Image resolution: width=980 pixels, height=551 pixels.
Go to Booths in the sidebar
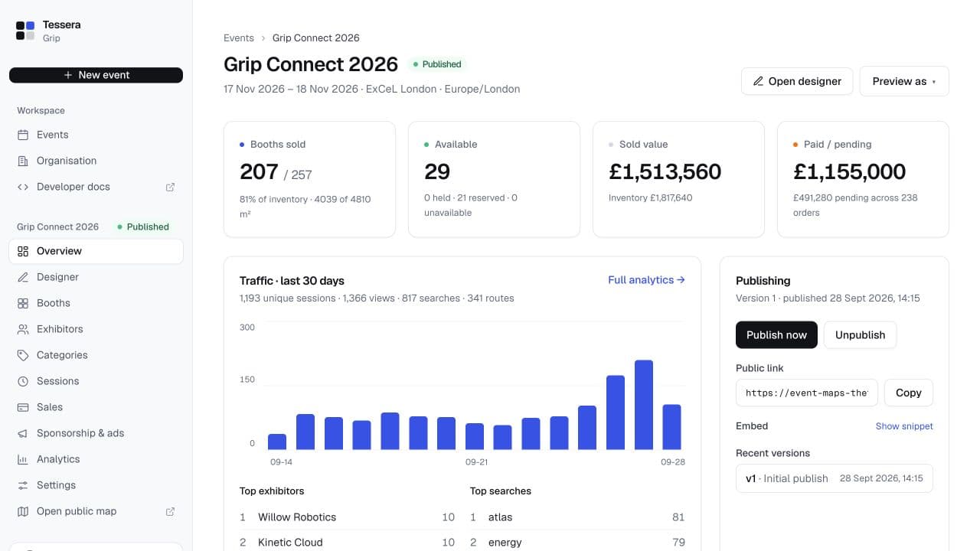pos(96,303)
